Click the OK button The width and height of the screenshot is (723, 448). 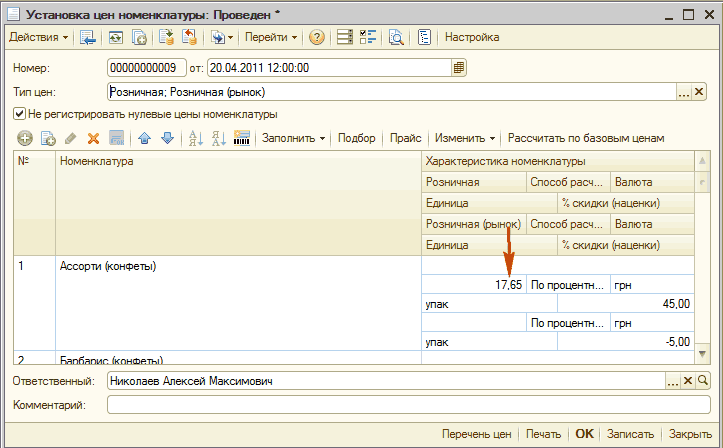coord(584,434)
